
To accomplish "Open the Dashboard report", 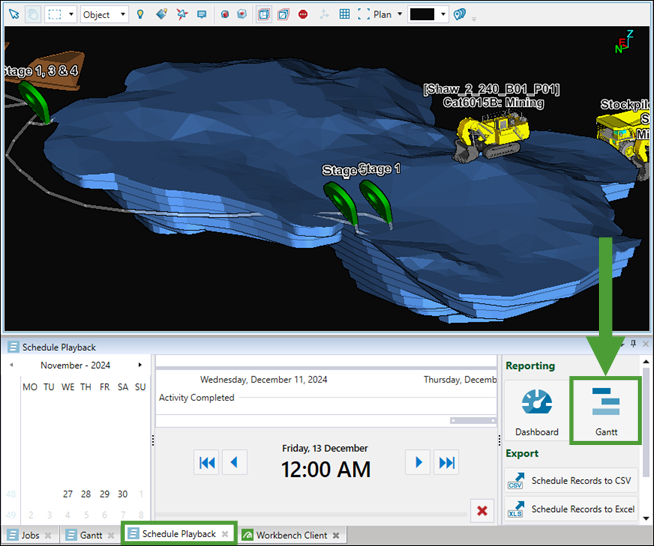I will point(537,409).
